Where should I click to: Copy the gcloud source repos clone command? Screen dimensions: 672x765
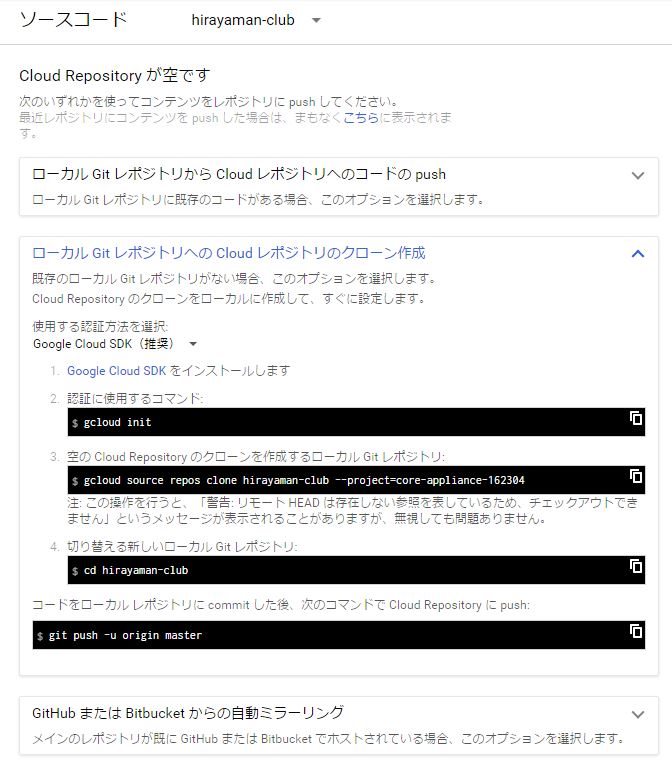click(636, 476)
